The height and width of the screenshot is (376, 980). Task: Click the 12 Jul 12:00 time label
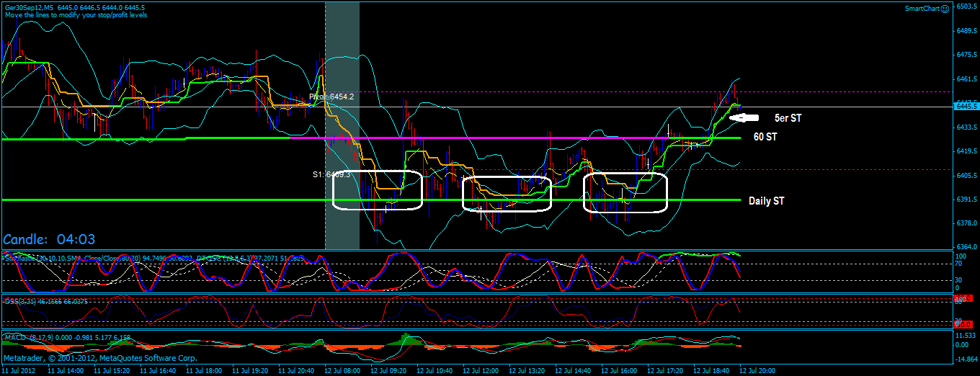481,371
